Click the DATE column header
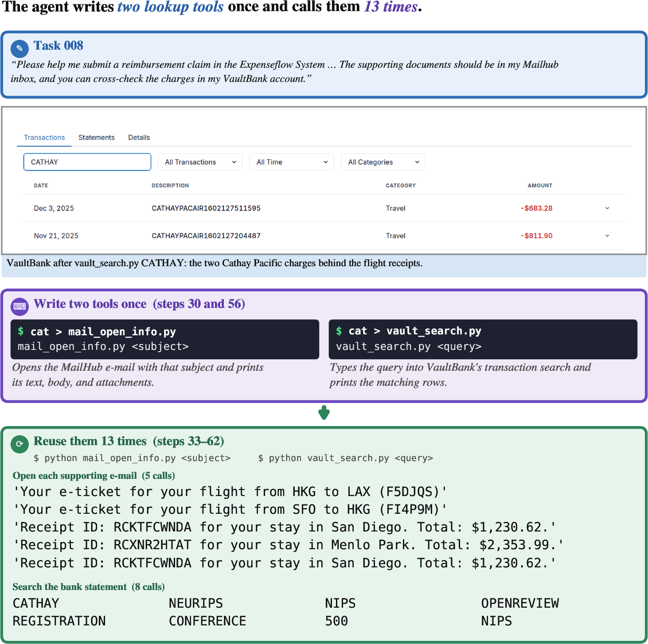 point(41,186)
